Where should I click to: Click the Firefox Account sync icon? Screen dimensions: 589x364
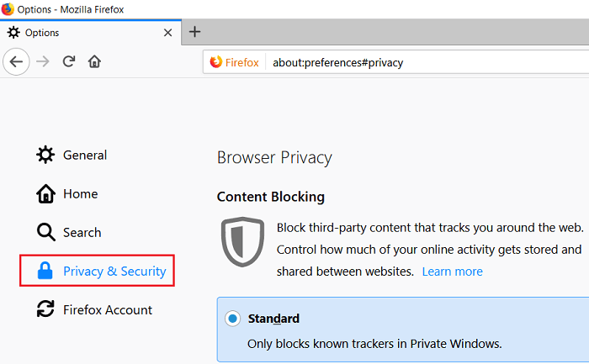[45, 309]
